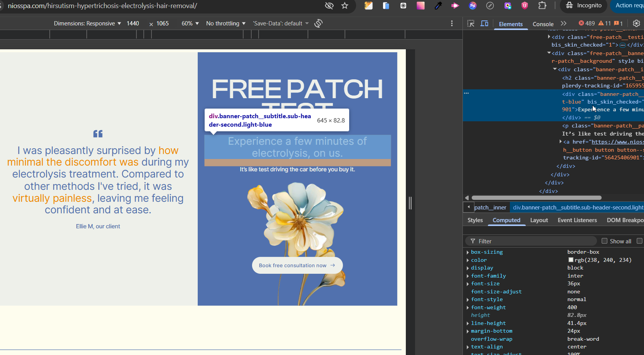Click the rotate screen orientation icon
644x355 pixels.
pos(318,23)
